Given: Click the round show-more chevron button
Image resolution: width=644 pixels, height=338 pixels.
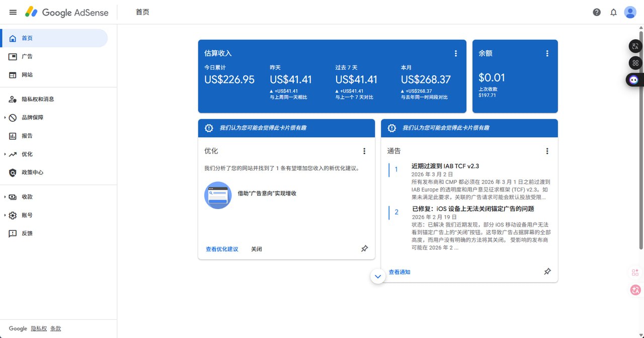Looking at the screenshot, I should 378,277.
